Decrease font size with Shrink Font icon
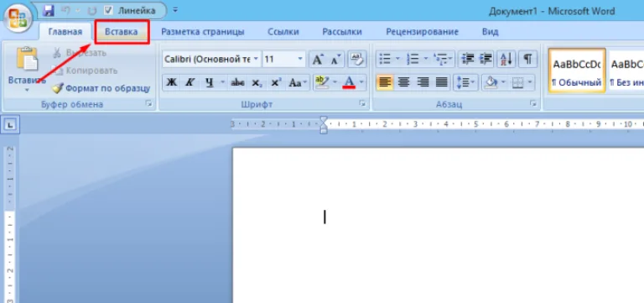 (335, 60)
